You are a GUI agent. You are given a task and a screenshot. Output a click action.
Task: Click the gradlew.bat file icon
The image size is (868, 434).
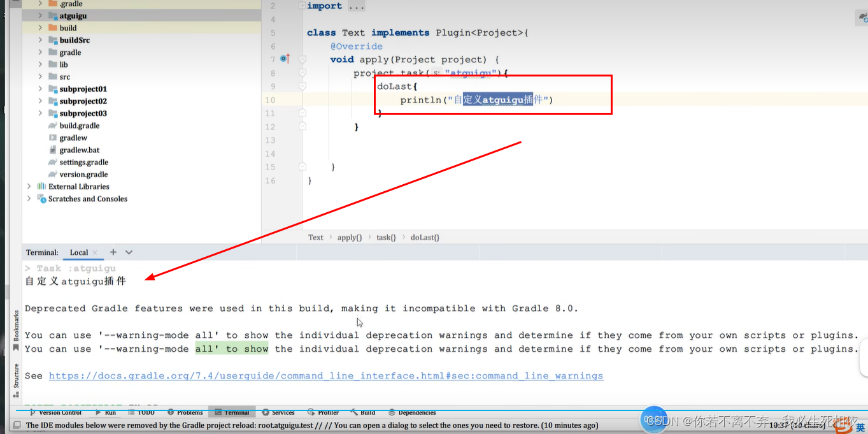[53, 150]
